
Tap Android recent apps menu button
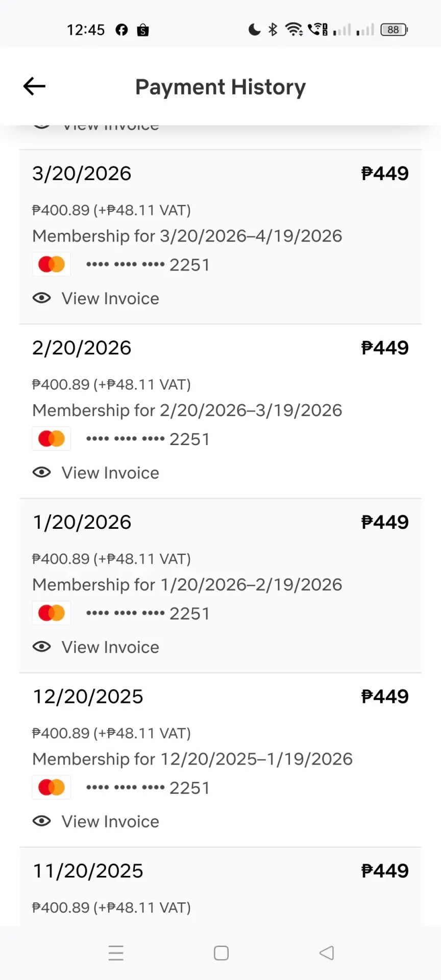point(116,953)
